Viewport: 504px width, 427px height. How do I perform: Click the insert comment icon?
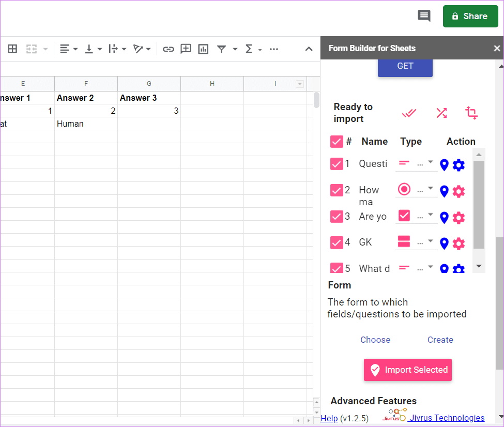tap(186, 49)
